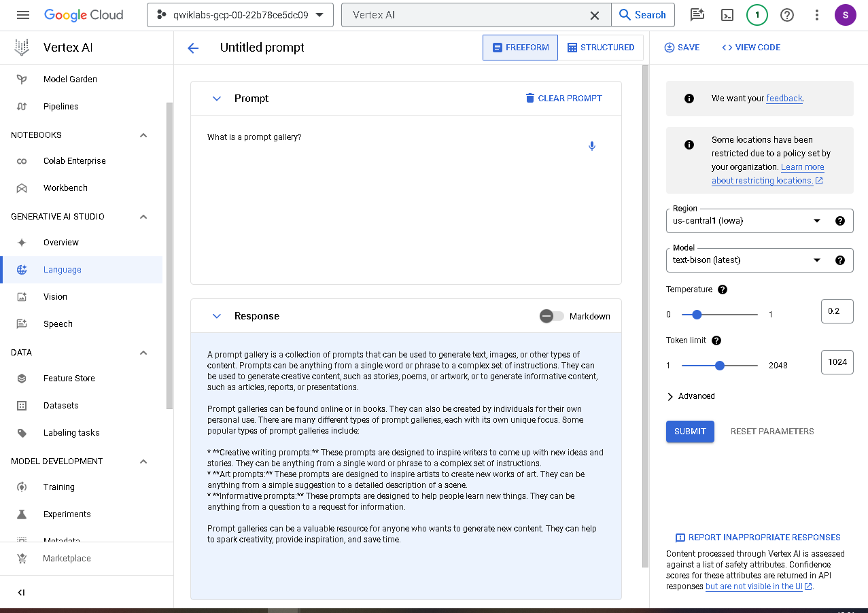Screen dimensions: 868x613
Task: Open the Vision menu item
Action: coord(55,297)
